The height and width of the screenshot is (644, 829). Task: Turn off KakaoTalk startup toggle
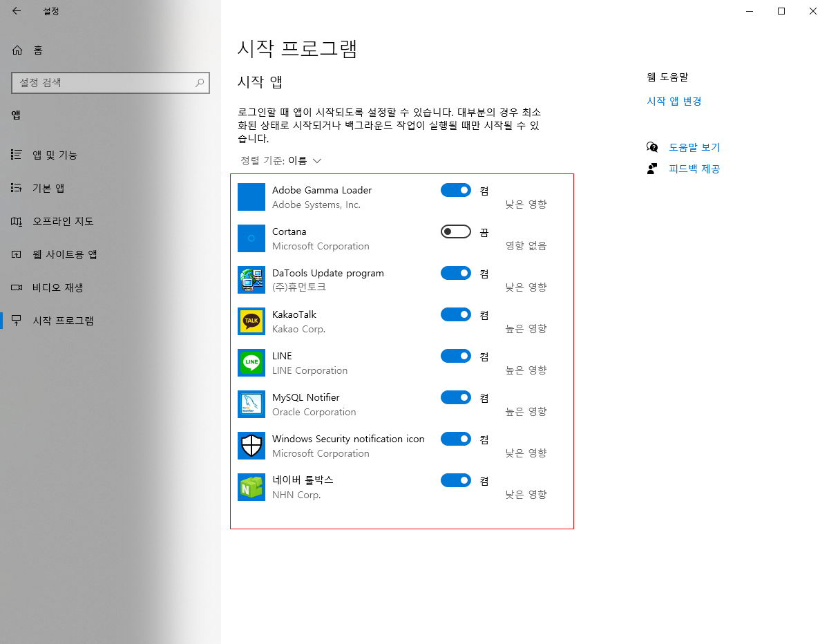456,314
